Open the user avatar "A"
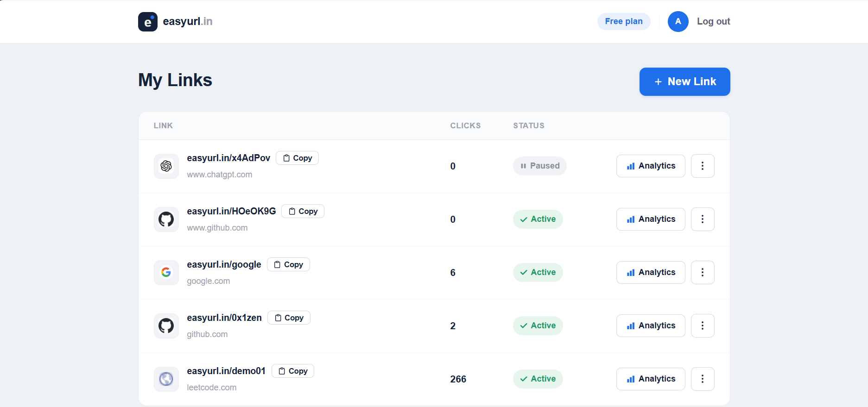868x407 pixels. pos(678,21)
